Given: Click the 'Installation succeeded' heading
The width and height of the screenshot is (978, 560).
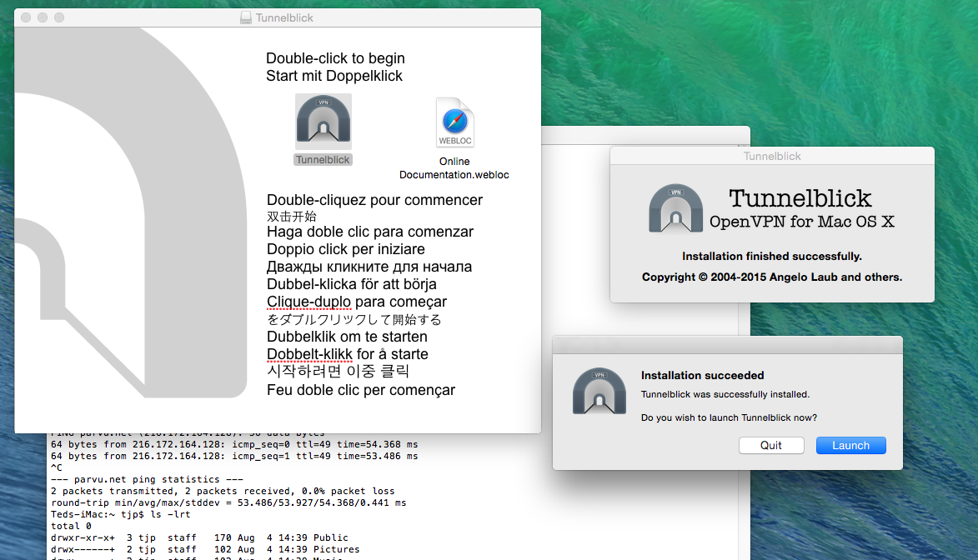Looking at the screenshot, I should point(702,375).
